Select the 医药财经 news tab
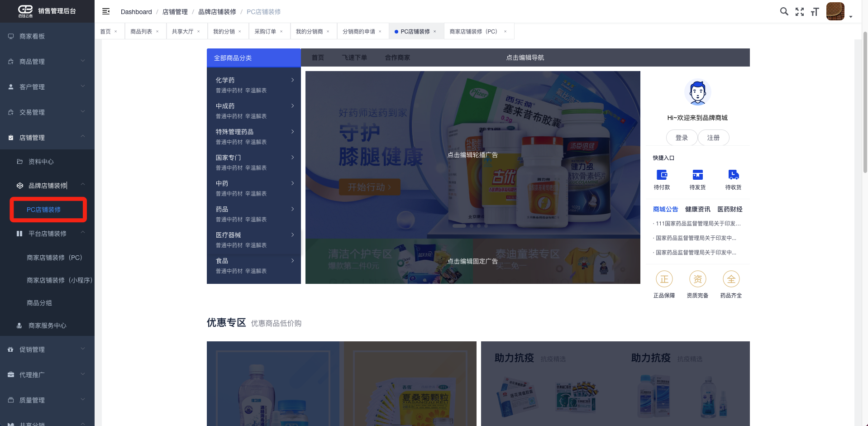 point(730,209)
